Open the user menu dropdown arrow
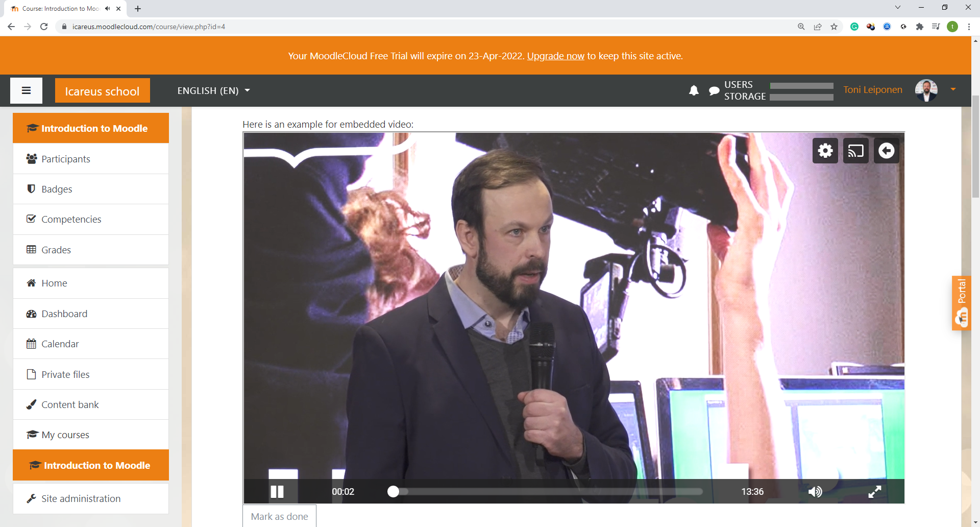Image resolution: width=980 pixels, height=527 pixels. click(953, 90)
